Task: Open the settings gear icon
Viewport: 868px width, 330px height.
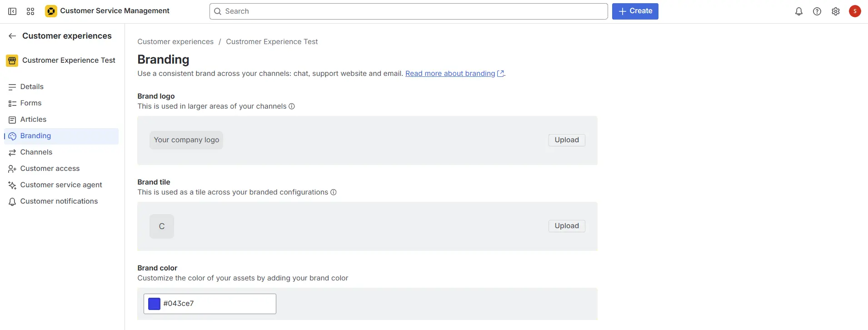Action: click(835, 11)
